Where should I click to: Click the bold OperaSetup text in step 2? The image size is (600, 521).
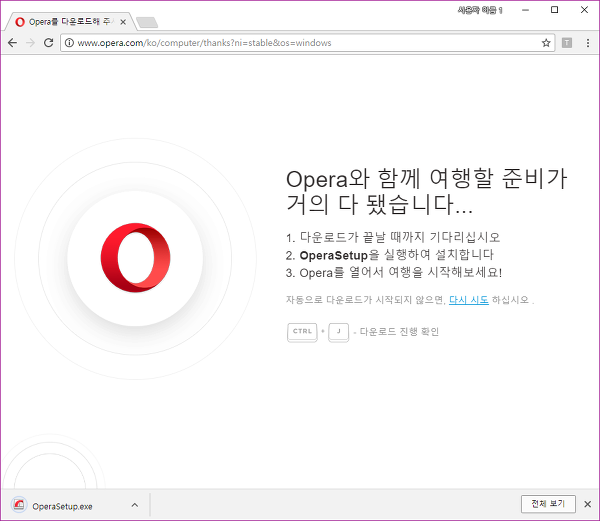pos(334,255)
